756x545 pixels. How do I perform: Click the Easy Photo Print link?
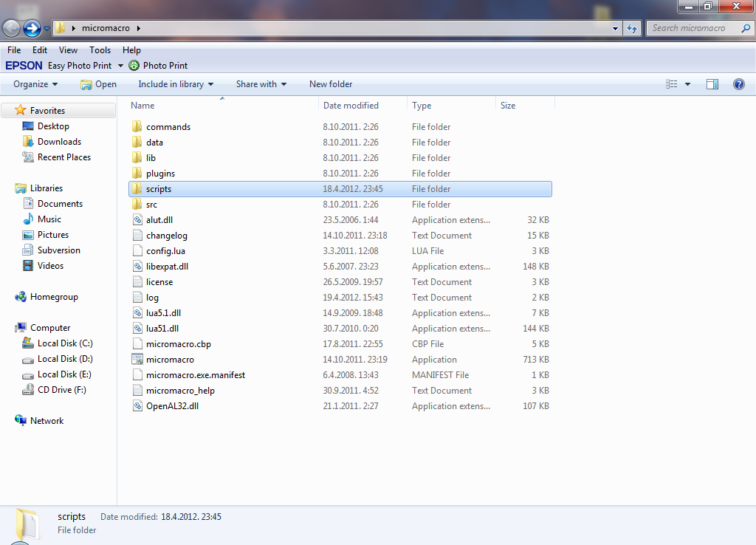click(x=80, y=66)
